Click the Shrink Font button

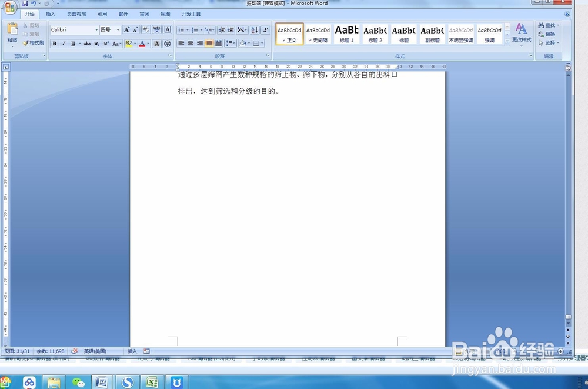pyautogui.click(x=135, y=29)
